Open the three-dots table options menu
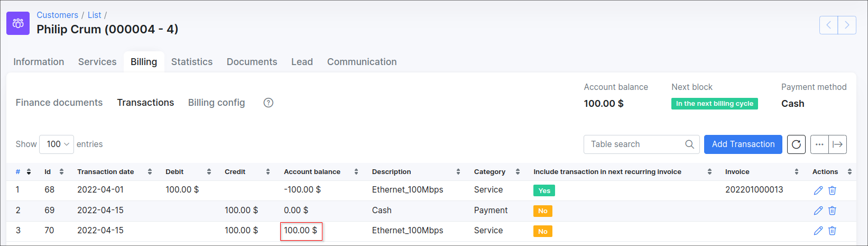The width and height of the screenshot is (868, 246). (x=819, y=144)
